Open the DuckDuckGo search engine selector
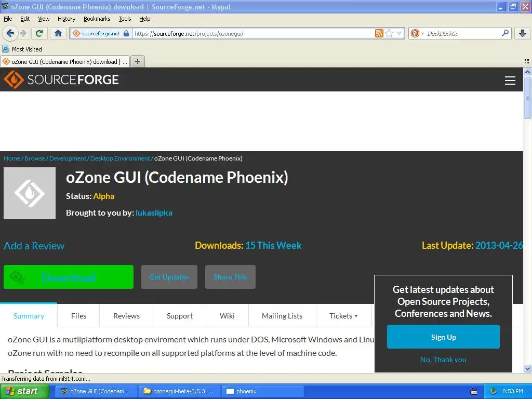The height and width of the screenshot is (399, 532). pos(417,33)
